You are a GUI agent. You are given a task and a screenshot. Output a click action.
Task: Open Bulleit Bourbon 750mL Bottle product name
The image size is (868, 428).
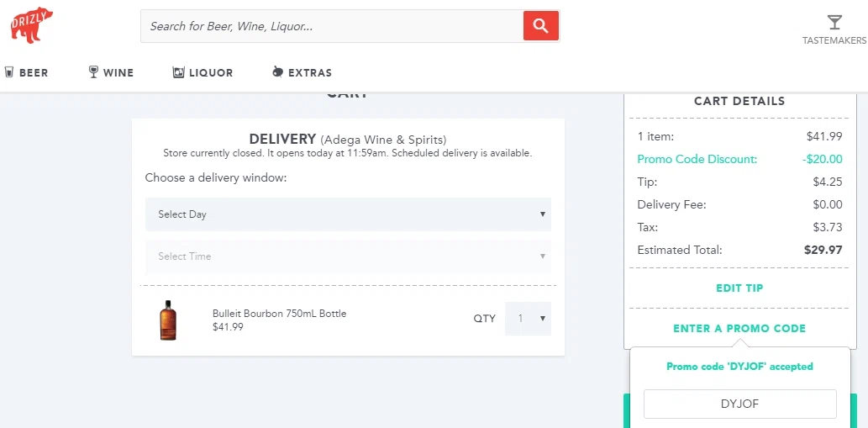tap(280, 314)
